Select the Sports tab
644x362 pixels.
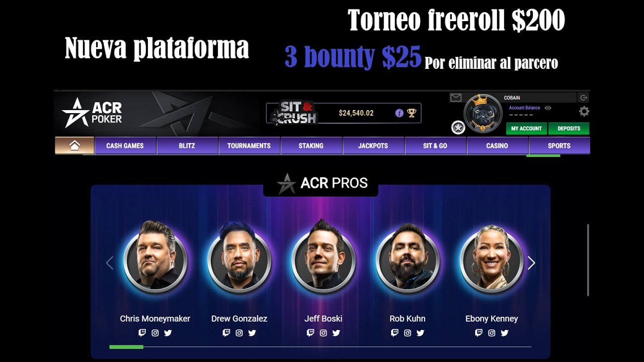pyautogui.click(x=559, y=145)
